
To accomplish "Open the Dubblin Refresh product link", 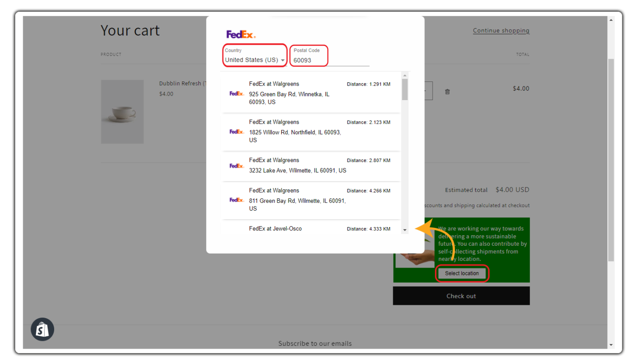I will (x=182, y=84).
